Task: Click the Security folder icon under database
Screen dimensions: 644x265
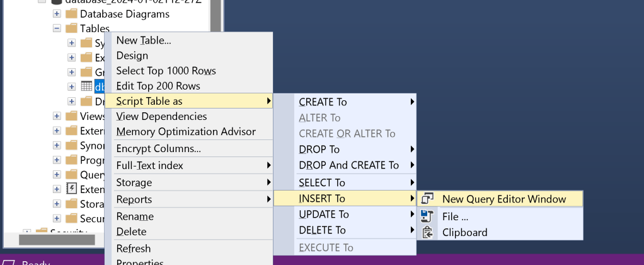Action: [71, 218]
